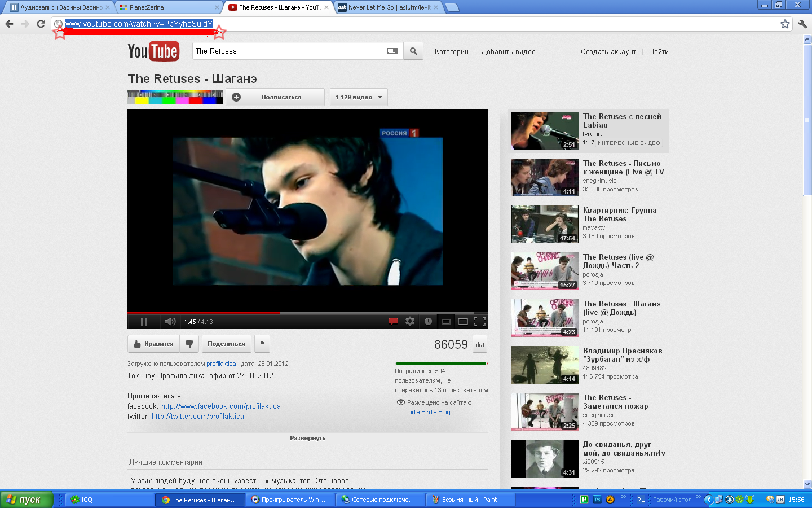Switch to small player size
Screen dimensions: 812x508
pyautogui.click(x=445, y=322)
